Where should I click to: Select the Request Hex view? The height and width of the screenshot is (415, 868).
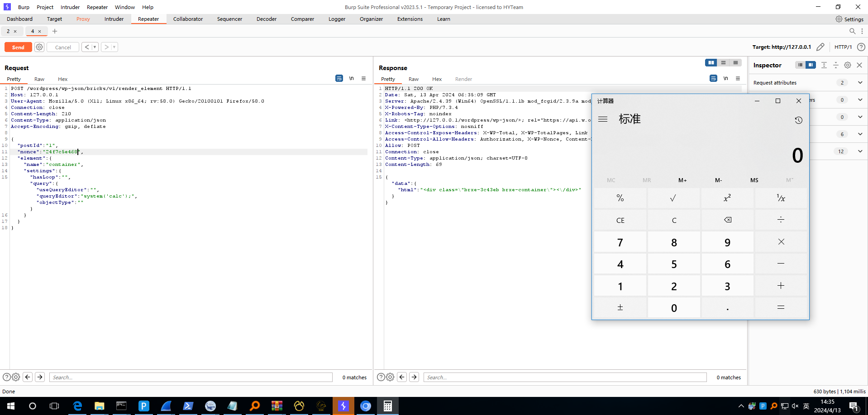[62, 79]
